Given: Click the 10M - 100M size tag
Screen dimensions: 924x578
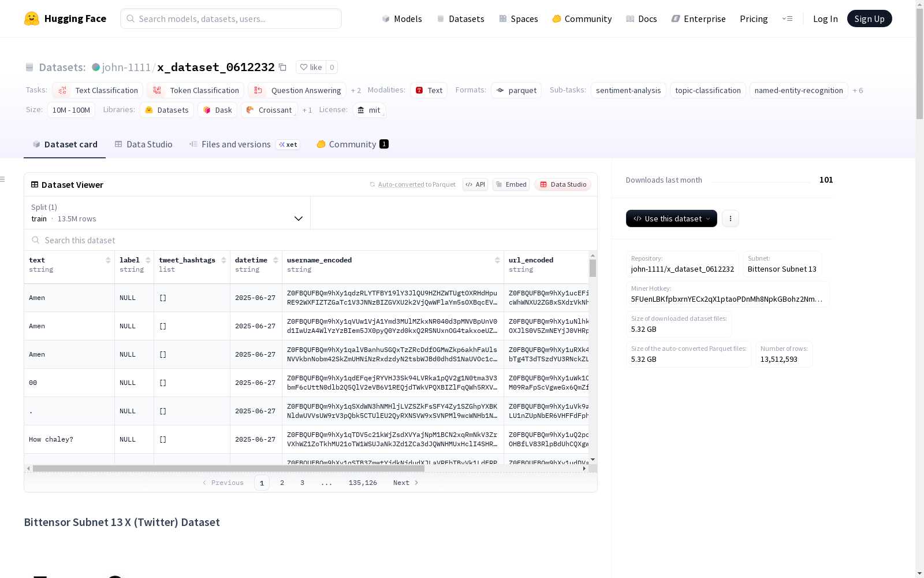Looking at the screenshot, I should [x=71, y=110].
